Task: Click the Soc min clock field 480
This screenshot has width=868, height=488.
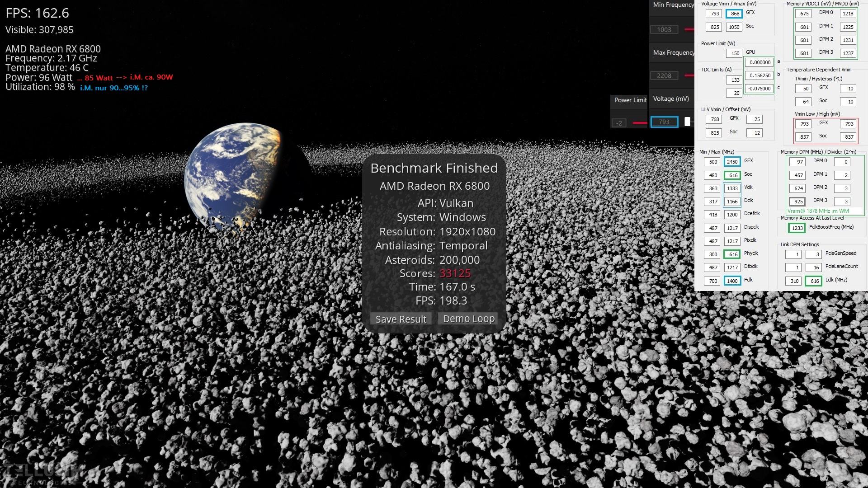Action: (712, 175)
